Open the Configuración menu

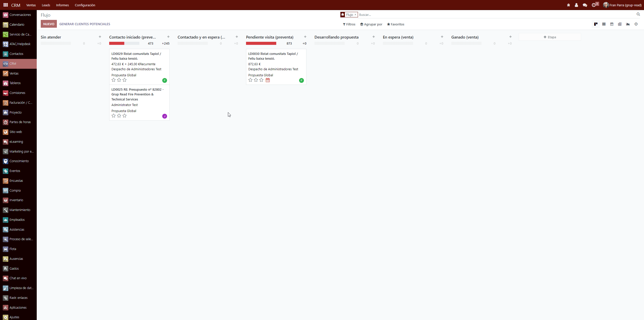(85, 5)
